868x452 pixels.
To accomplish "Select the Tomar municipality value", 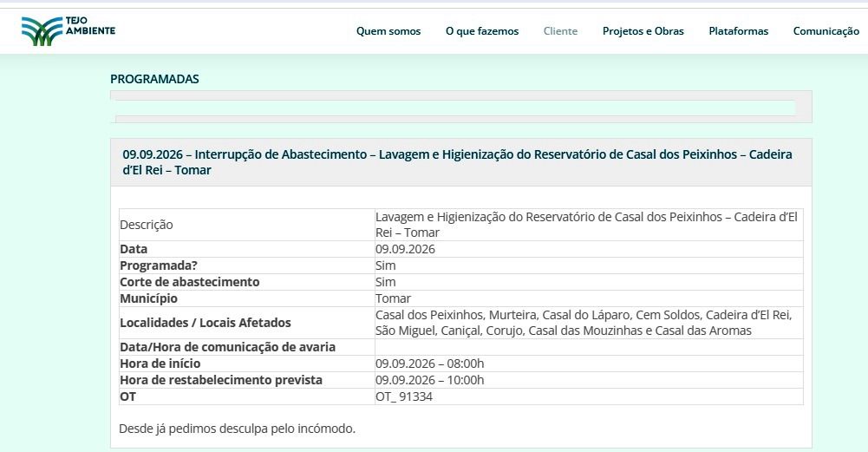I will click(x=393, y=298).
